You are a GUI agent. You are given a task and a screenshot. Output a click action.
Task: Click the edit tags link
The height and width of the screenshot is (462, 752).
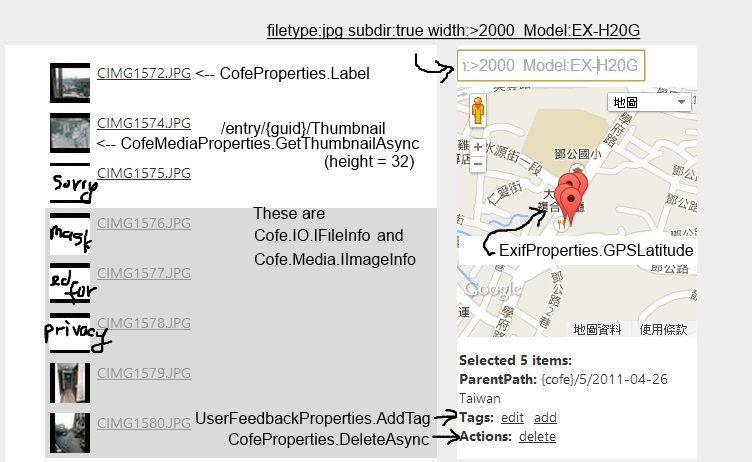click(x=512, y=418)
